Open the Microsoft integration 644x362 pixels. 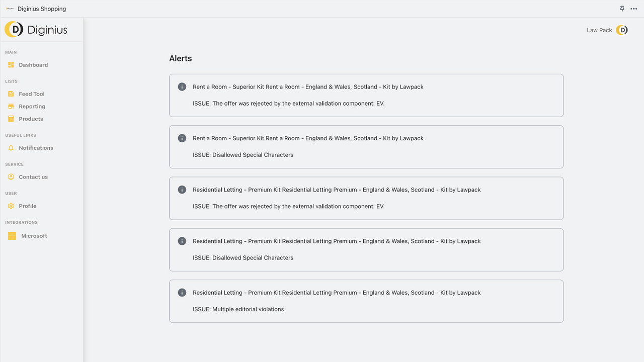coord(33,236)
